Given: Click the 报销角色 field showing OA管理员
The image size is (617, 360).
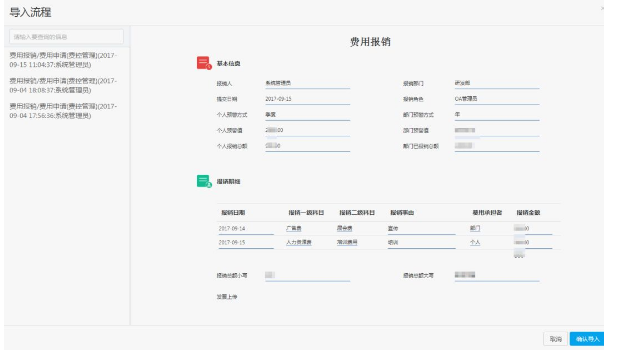Looking at the screenshot, I should click(x=497, y=99).
